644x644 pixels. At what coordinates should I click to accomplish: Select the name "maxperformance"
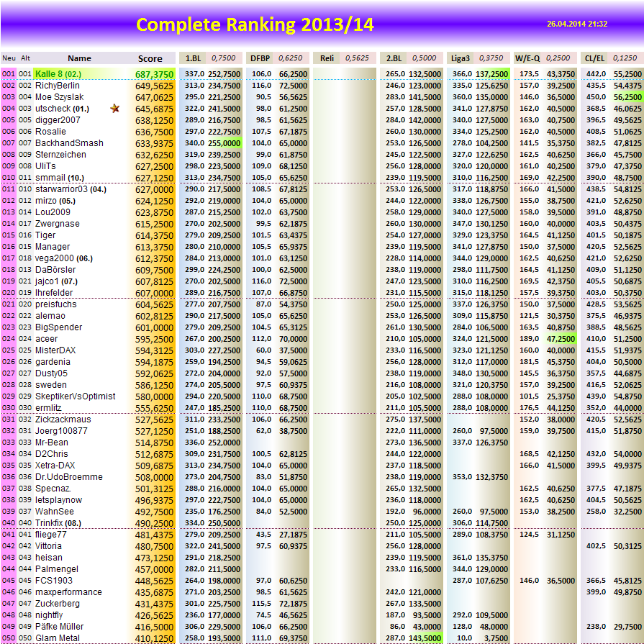click(x=68, y=592)
